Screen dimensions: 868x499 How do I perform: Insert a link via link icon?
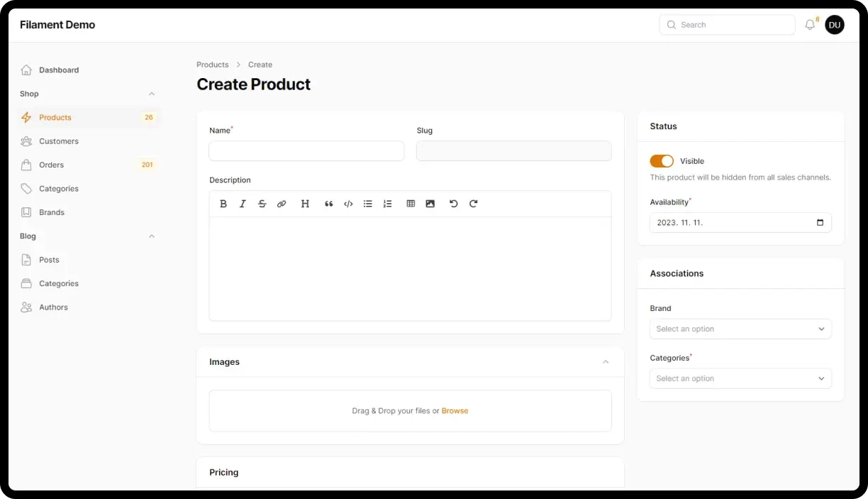(282, 204)
